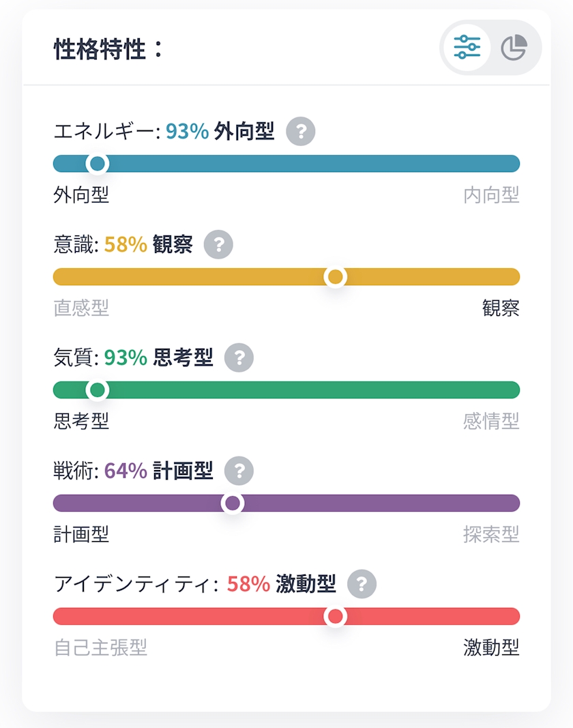Click the yellow 意識 slider handle
Image resolution: width=573 pixels, height=728 pixels.
click(335, 277)
